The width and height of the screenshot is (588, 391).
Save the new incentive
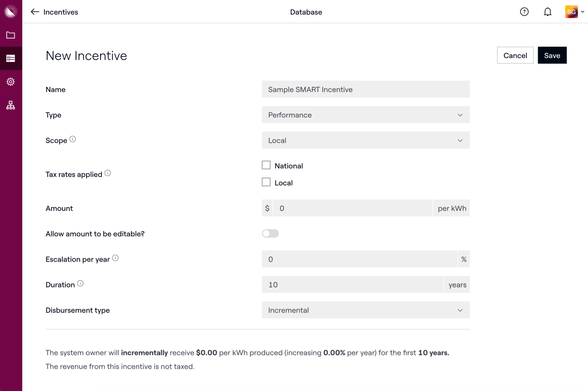click(x=552, y=55)
